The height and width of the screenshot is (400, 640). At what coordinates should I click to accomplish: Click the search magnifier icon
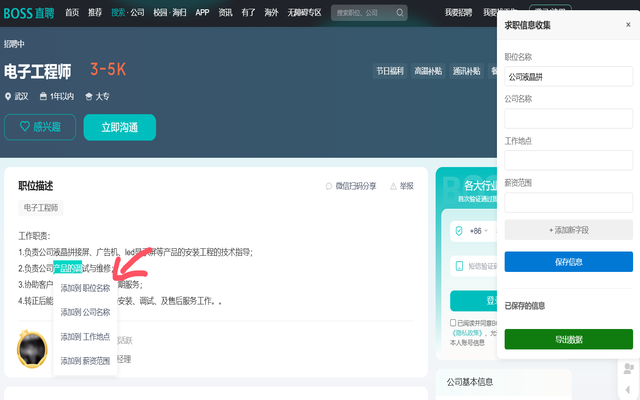click(x=400, y=13)
